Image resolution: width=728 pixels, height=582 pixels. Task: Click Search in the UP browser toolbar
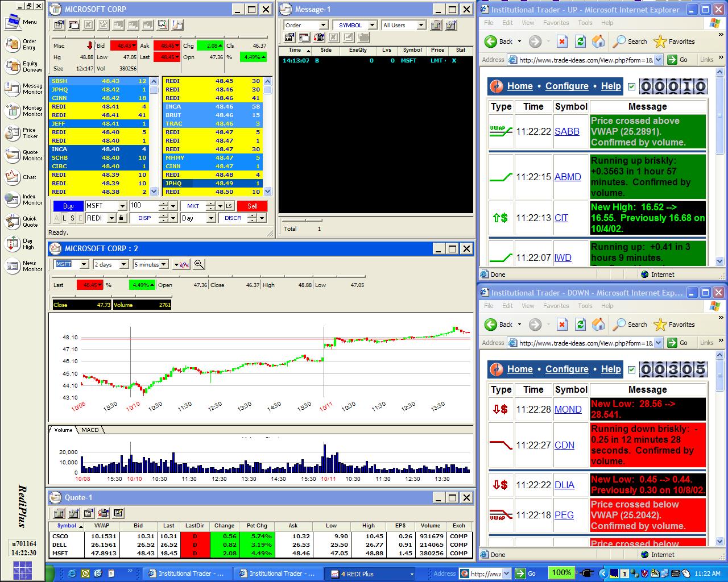click(630, 41)
